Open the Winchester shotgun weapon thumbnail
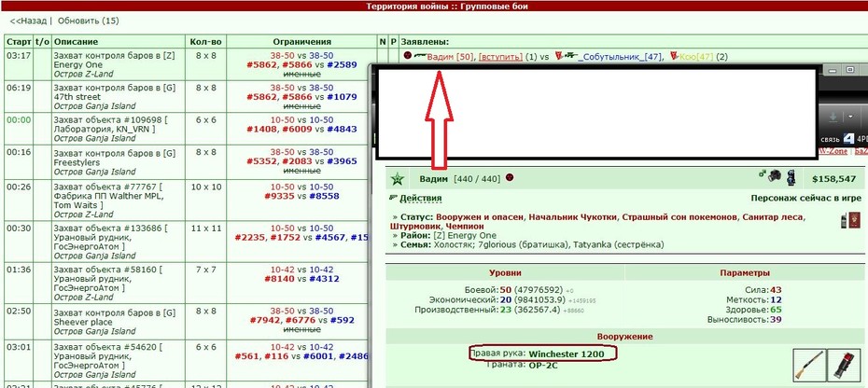Image resolution: width=868 pixels, height=388 pixels. click(x=809, y=364)
